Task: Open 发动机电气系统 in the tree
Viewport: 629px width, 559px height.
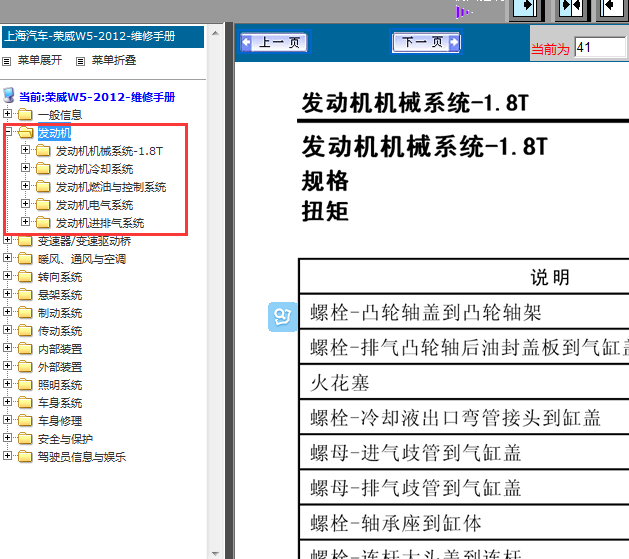Action: 94,205
